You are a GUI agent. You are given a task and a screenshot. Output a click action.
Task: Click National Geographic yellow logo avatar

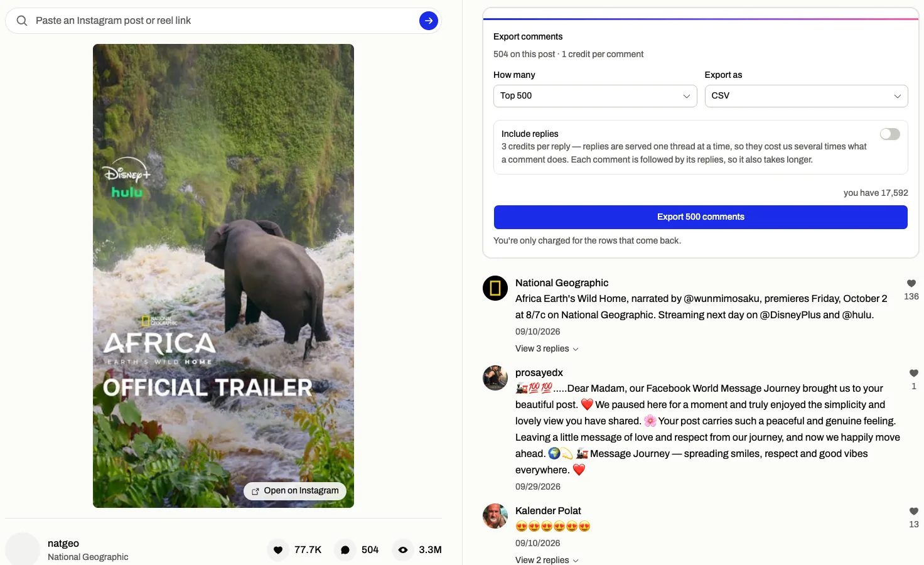(x=495, y=288)
